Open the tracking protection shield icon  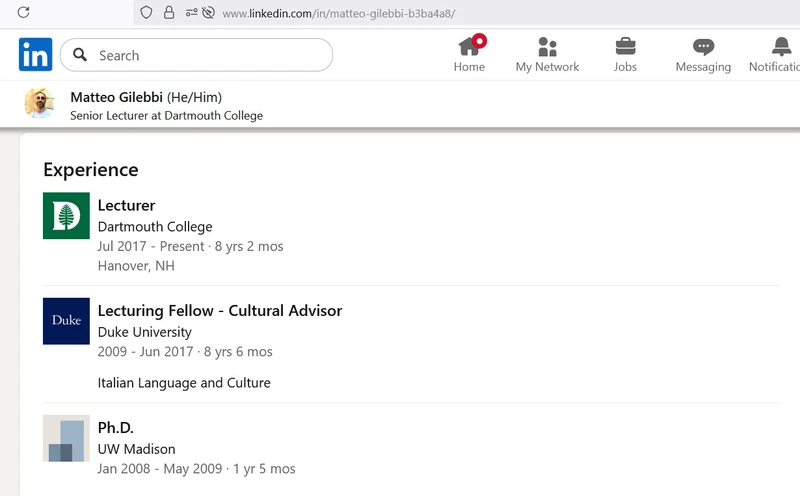[146, 13]
